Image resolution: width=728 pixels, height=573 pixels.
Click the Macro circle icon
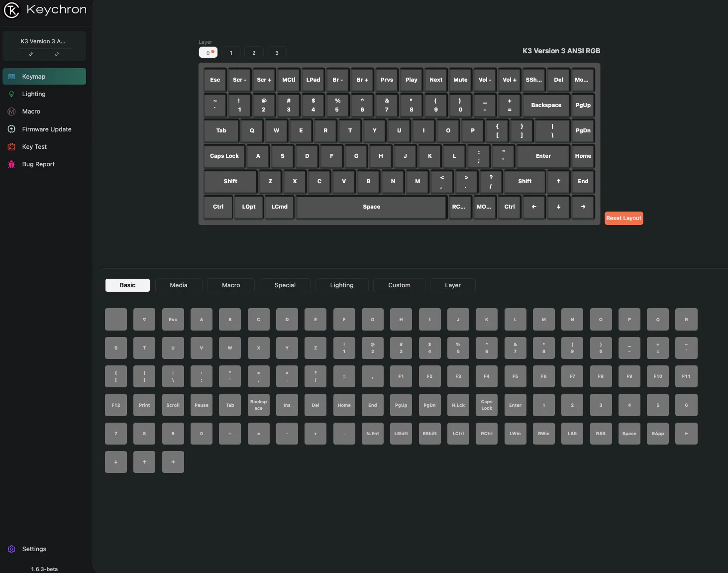11,111
